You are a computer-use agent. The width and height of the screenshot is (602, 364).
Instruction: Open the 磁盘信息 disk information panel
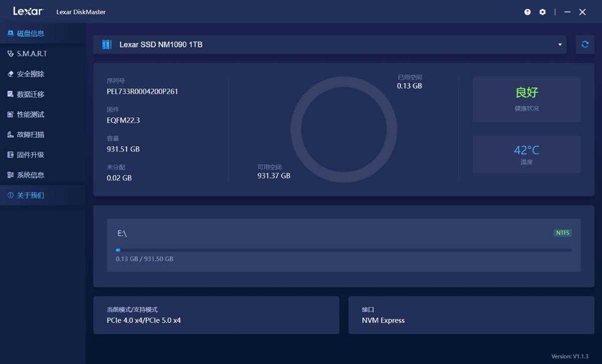tap(31, 33)
